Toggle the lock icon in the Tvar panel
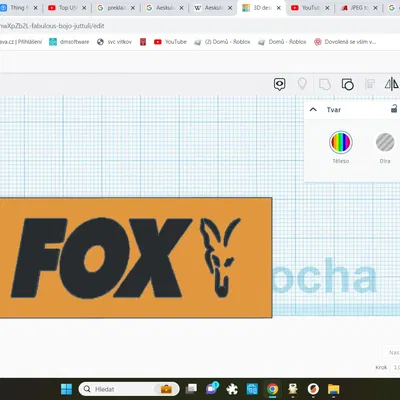Viewport: 400px width, 400px height. 394,109
